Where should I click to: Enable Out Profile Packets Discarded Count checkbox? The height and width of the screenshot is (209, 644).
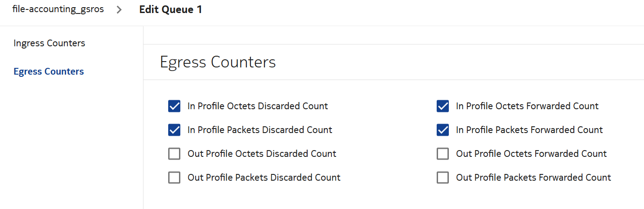174,178
